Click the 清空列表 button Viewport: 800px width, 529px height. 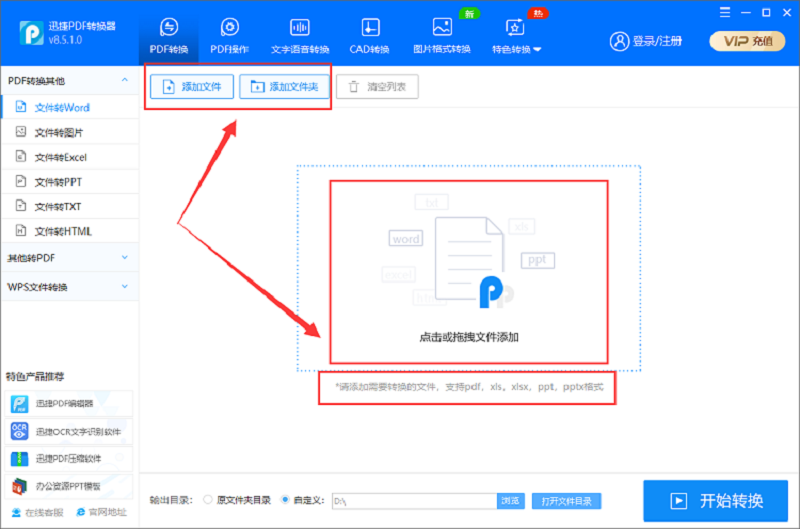pyautogui.click(x=377, y=87)
